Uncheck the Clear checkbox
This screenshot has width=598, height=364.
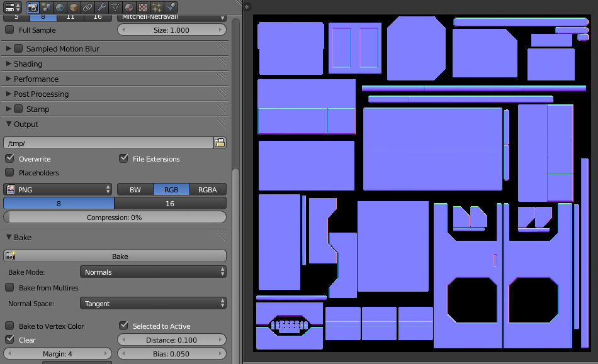9,339
